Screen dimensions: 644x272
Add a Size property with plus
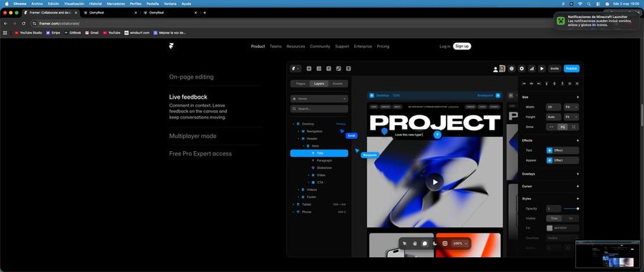578,97
